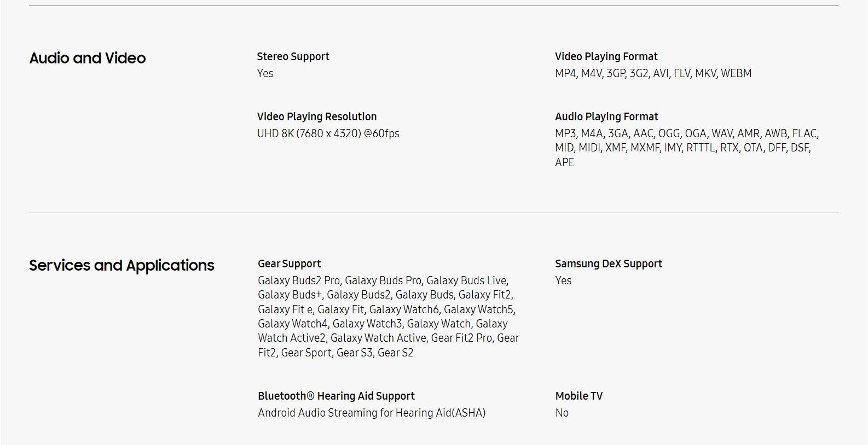
Task: Select the Video Playing Resolution label
Action: pyautogui.click(x=317, y=116)
